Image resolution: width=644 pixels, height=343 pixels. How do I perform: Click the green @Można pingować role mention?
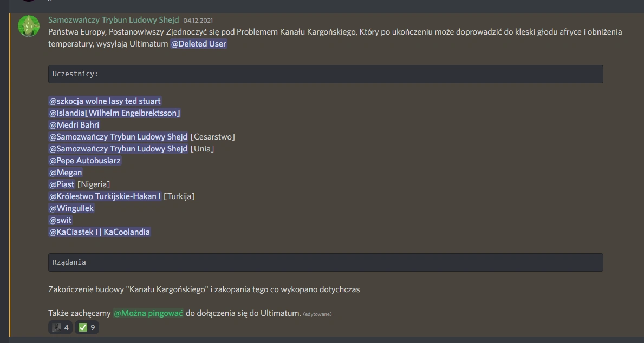tap(148, 313)
